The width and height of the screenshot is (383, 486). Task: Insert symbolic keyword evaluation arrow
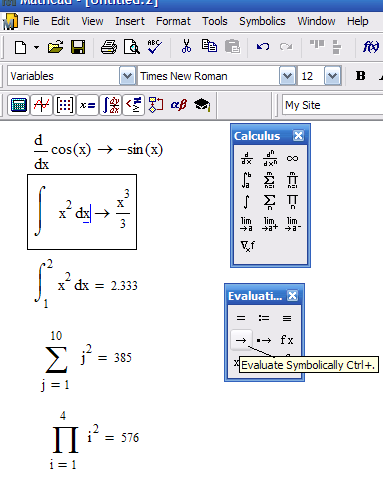(264, 340)
